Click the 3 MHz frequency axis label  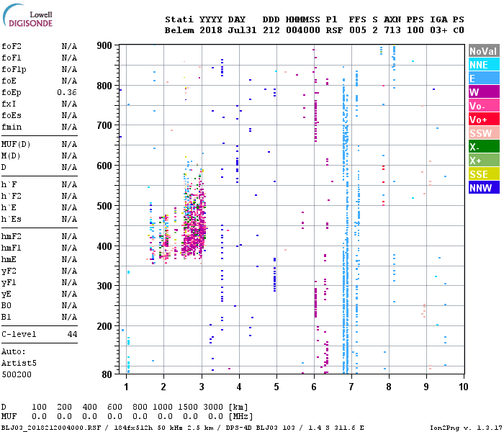click(202, 387)
